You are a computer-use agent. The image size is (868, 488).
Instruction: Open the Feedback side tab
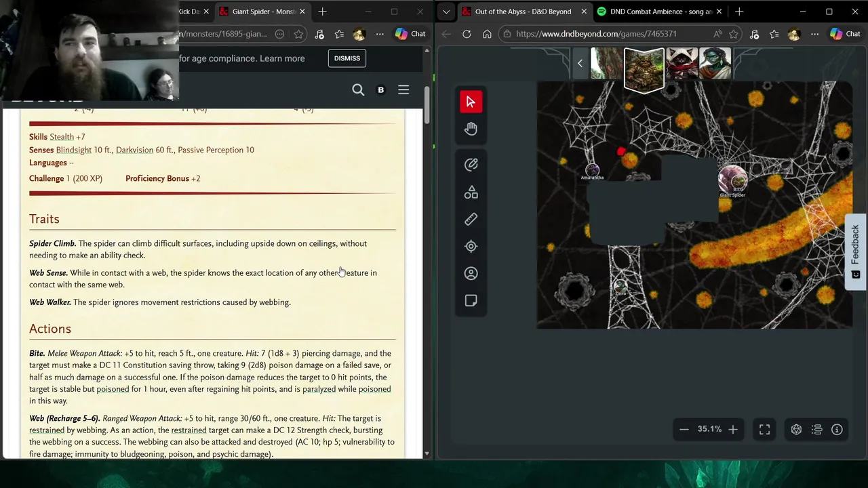[x=856, y=251]
